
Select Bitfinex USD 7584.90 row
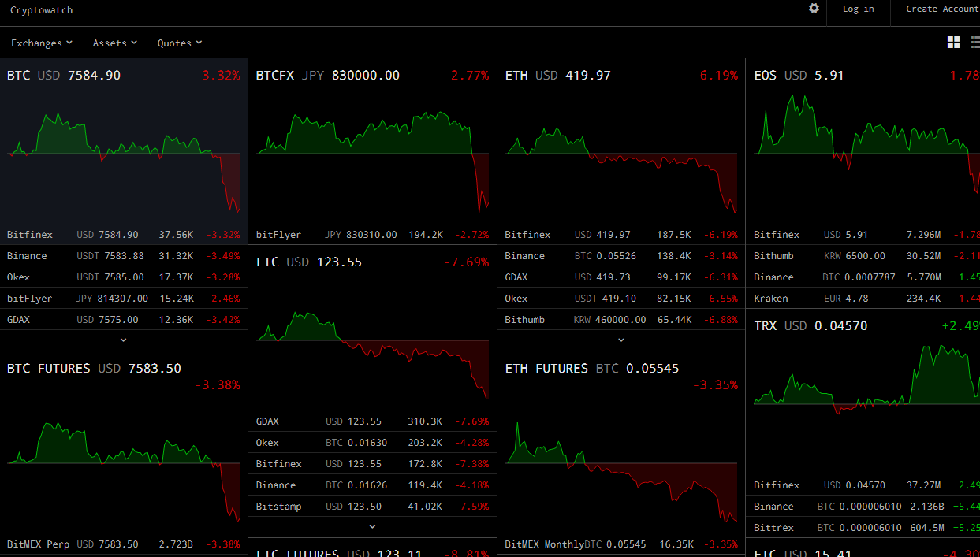[x=123, y=235]
